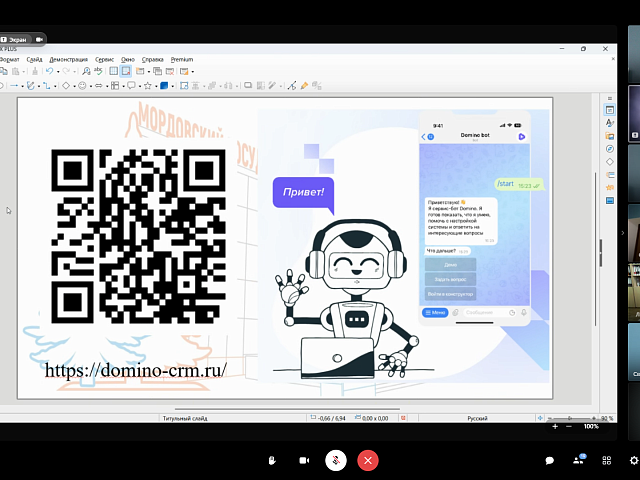Screen dimensions: 640x480
Task: Open slide layout dropdown arrow
Action: click(193, 71)
